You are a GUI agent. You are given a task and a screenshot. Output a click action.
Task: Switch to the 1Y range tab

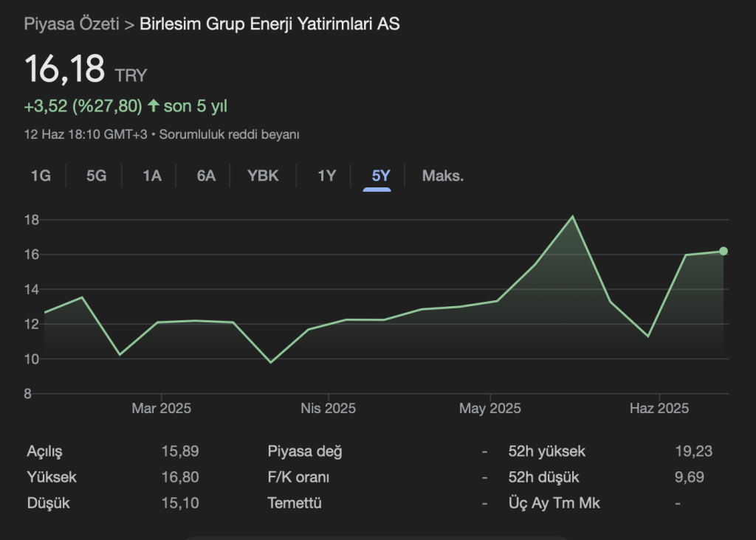pos(326,176)
